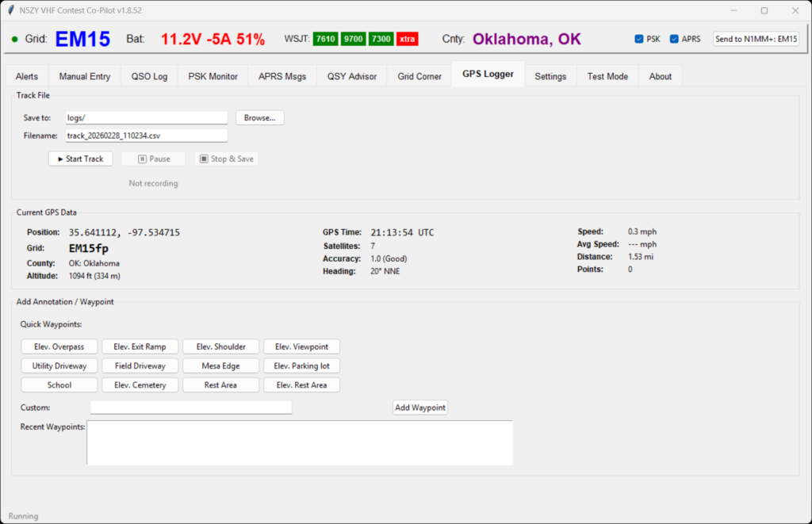This screenshot has width=812, height=524.
Task: Click the Add Waypoint button
Action: [x=420, y=407]
